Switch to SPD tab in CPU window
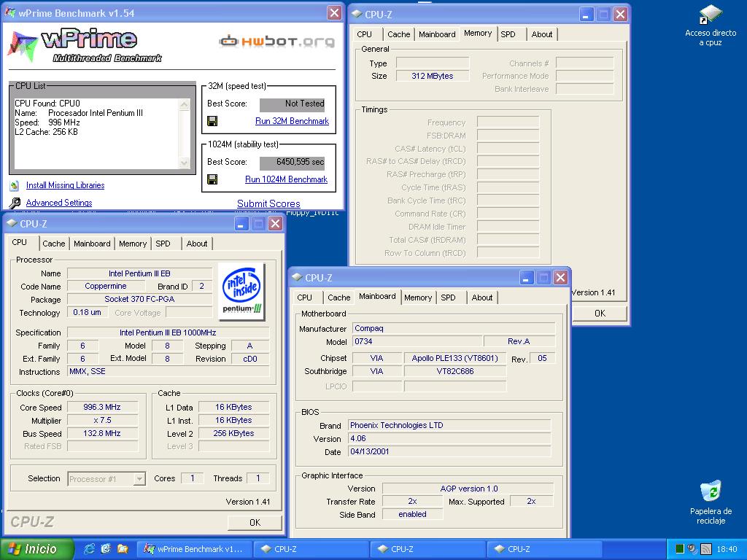The image size is (747, 560). pyautogui.click(x=163, y=244)
